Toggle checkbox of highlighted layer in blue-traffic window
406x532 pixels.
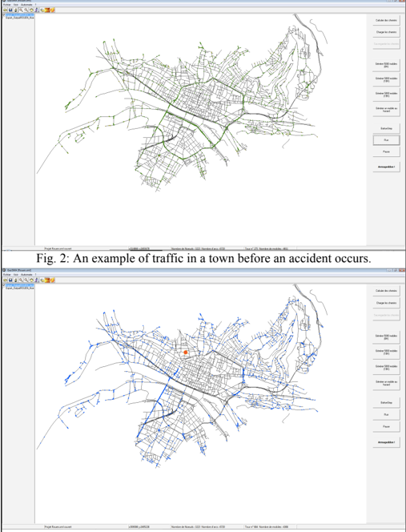point(4,285)
